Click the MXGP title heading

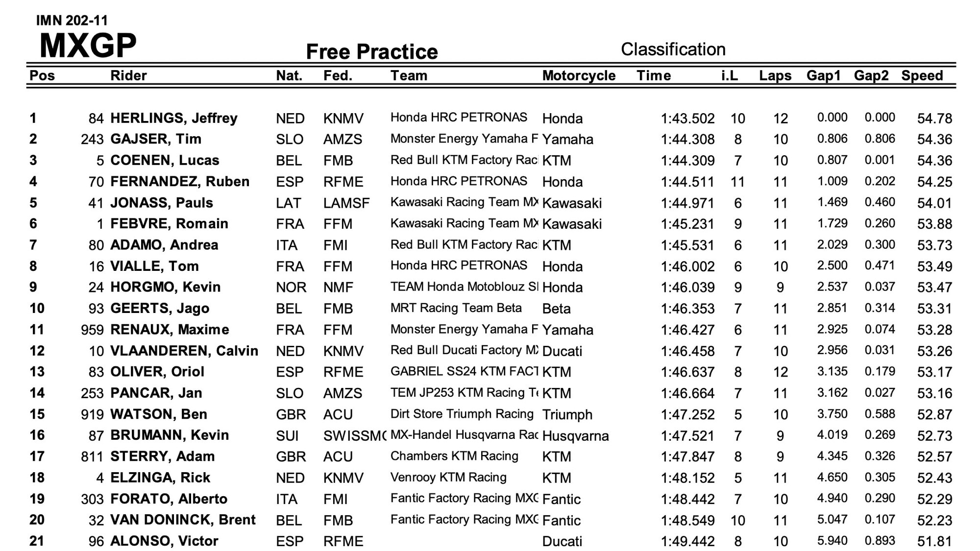pos(88,46)
